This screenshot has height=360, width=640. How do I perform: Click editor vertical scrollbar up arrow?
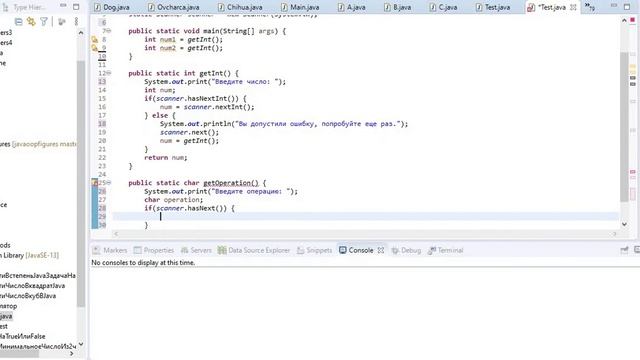tap(624, 20)
